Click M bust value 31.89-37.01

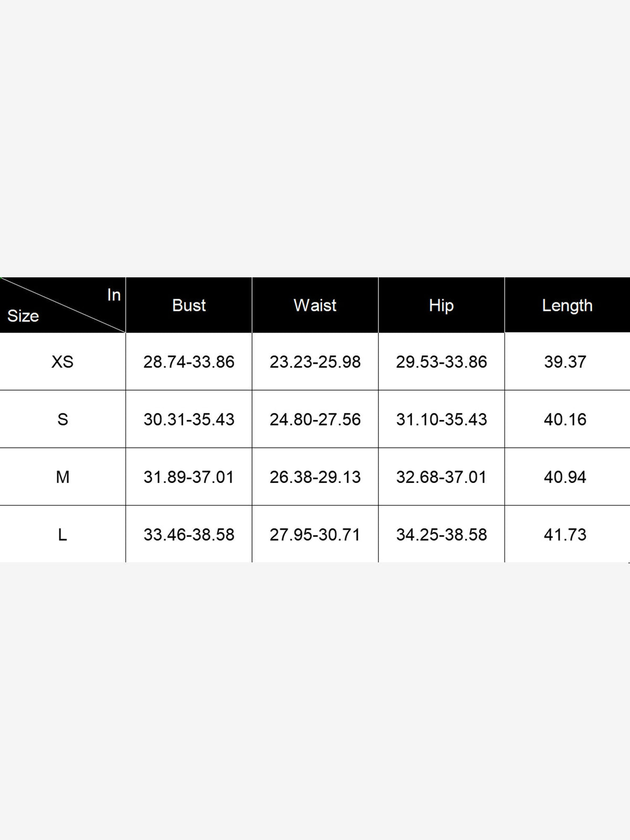coord(189,477)
